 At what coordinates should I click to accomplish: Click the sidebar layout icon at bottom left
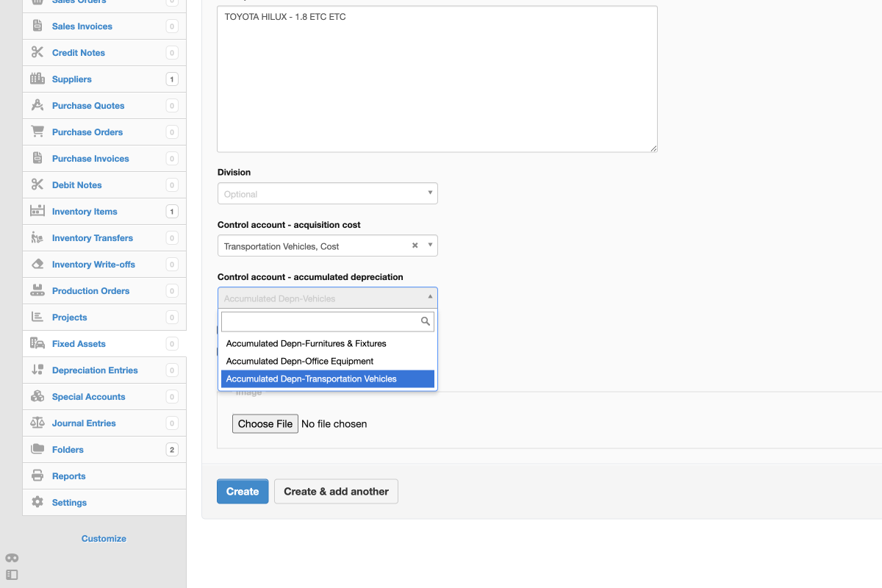[12, 575]
